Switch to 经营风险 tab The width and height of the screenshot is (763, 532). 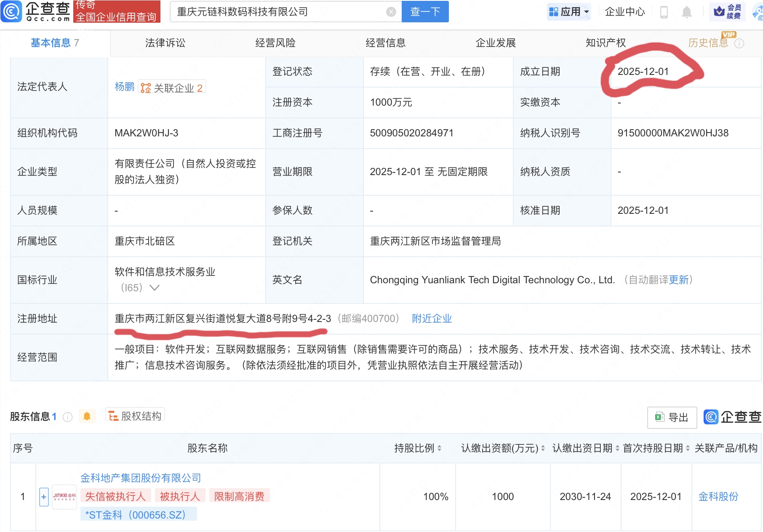point(275,43)
